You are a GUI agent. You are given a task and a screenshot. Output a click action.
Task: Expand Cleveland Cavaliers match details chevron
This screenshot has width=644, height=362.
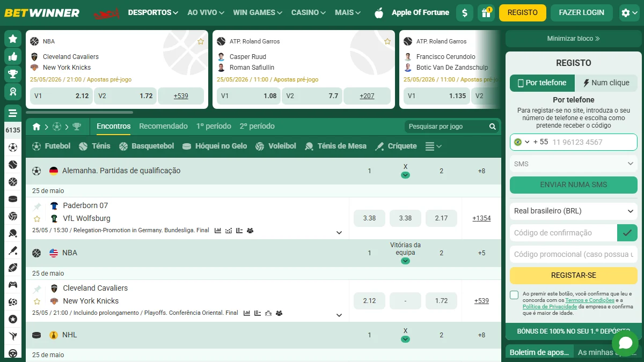pyautogui.click(x=339, y=315)
